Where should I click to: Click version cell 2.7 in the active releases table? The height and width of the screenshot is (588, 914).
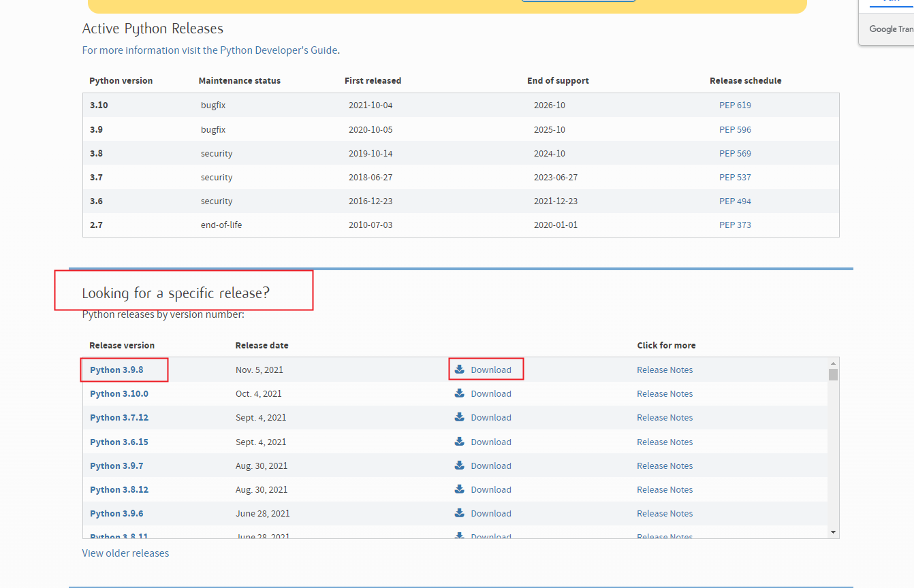96,225
